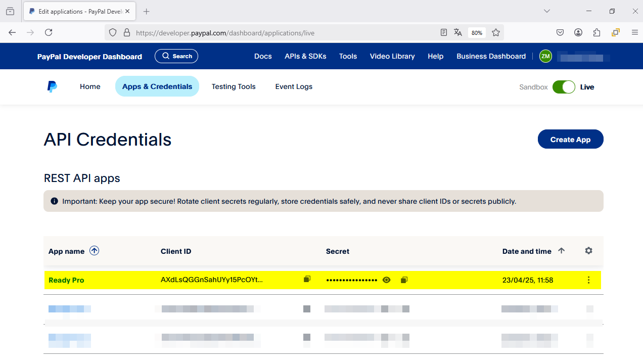Open the APIs & SDKs menu
This screenshot has width=643, height=364.
coord(305,56)
